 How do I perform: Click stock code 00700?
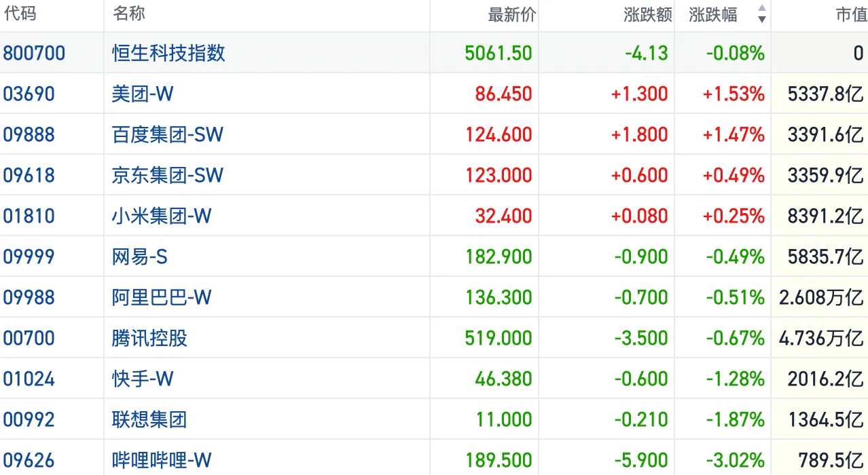pos(29,338)
